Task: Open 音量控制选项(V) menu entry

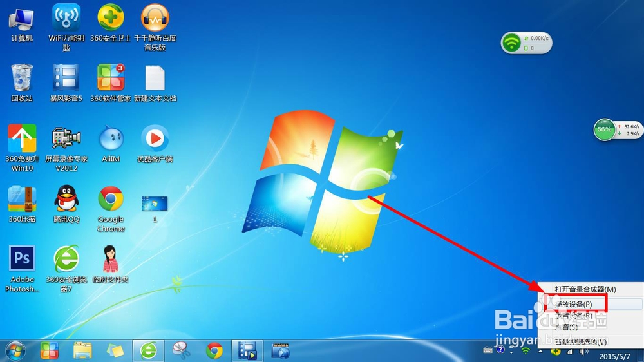Action: (x=590, y=341)
